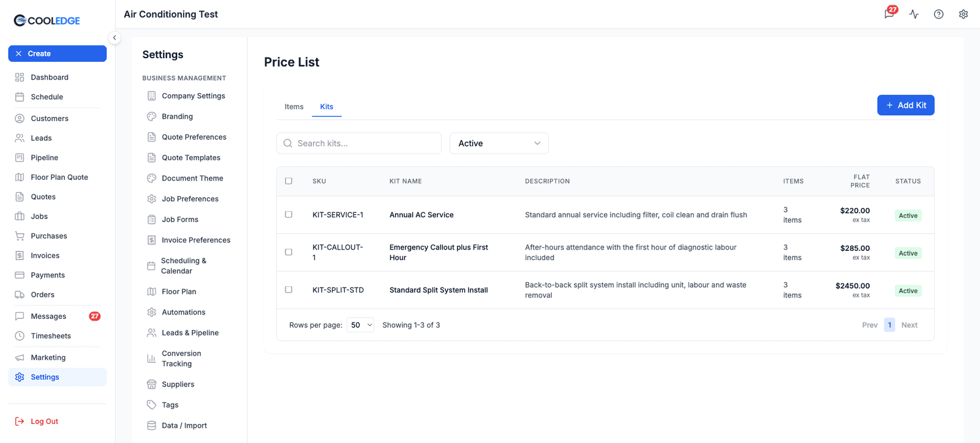Open Invoices in the sidebar
The width and height of the screenshot is (980, 443).
point(58,255)
